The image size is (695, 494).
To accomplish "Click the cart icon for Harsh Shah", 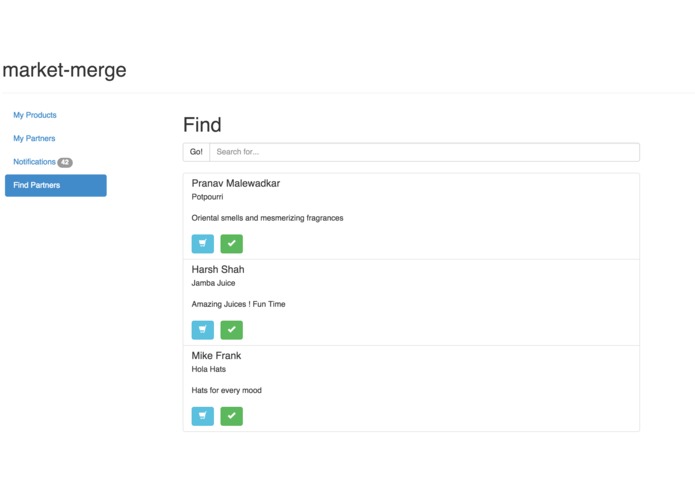I will pos(203,330).
